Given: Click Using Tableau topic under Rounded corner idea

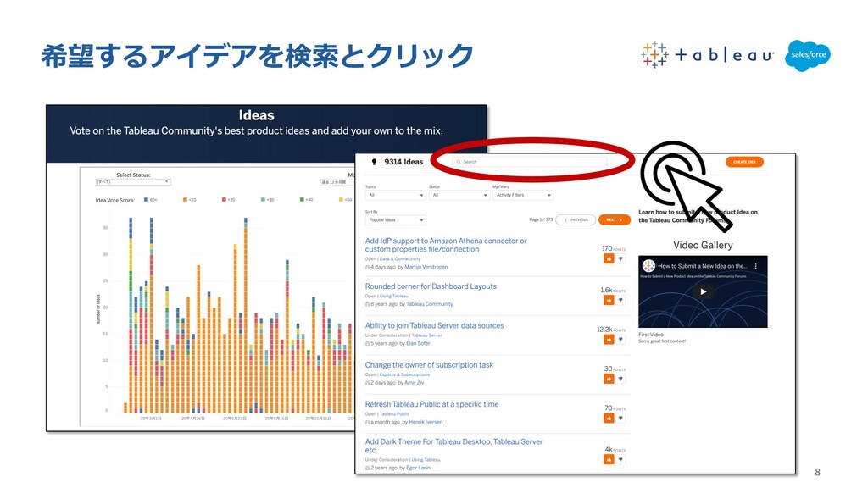Looking at the screenshot, I should point(393,296).
